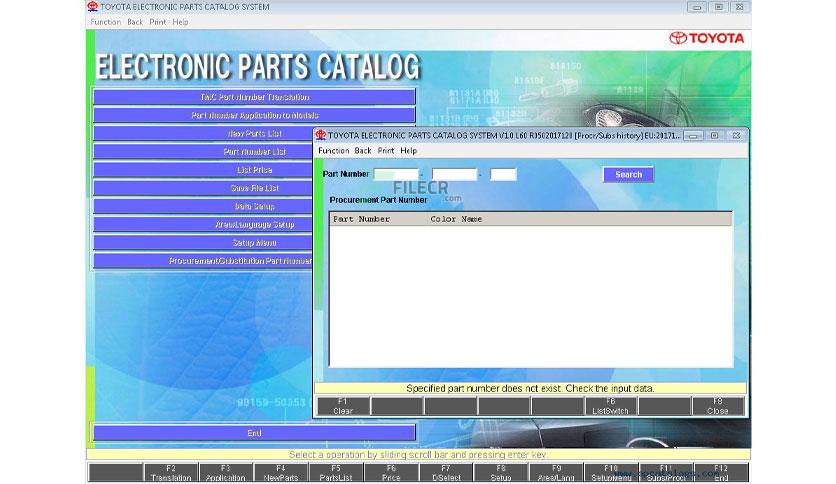Choose the List Price option
The image size is (836, 484).
[203, 170]
